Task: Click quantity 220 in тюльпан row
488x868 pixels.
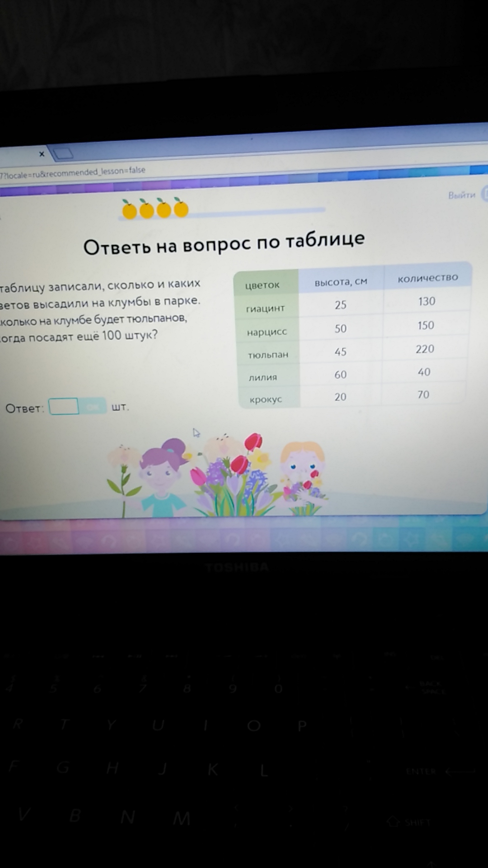Action: pos(425,349)
